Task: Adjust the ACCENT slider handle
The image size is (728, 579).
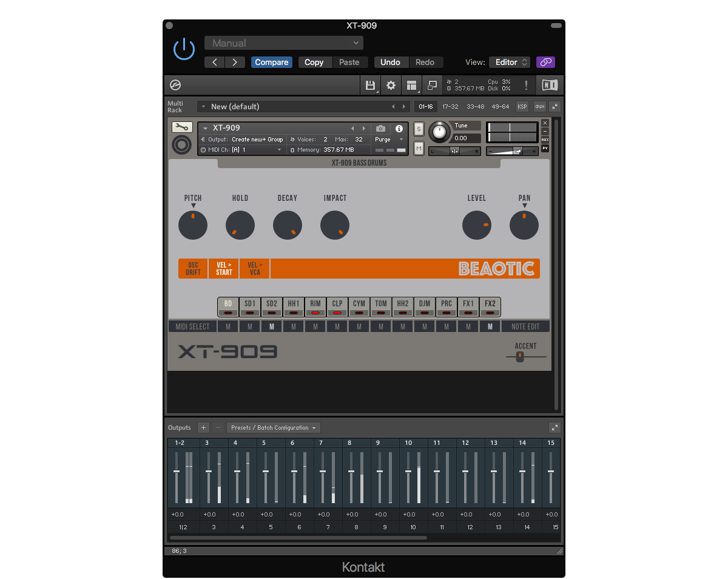Action: pos(520,357)
